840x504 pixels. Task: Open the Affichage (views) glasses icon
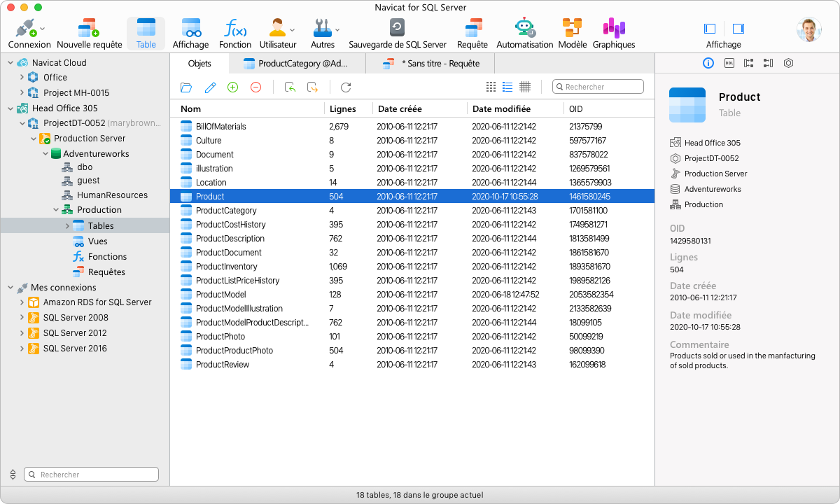[x=191, y=29]
